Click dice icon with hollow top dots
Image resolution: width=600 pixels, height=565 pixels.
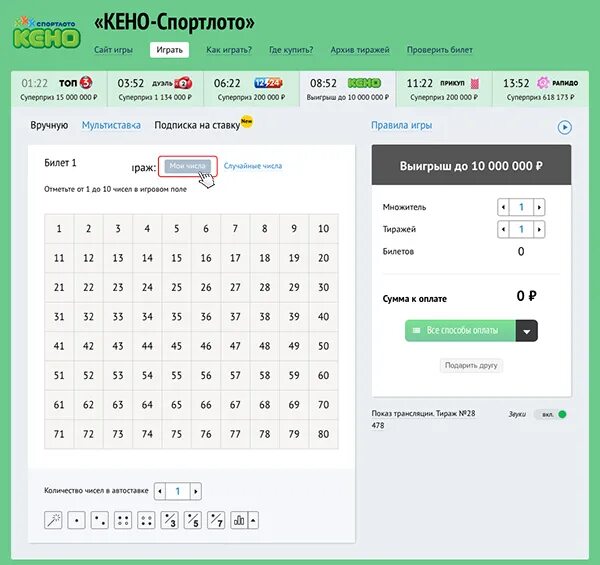tap(146, 520)
